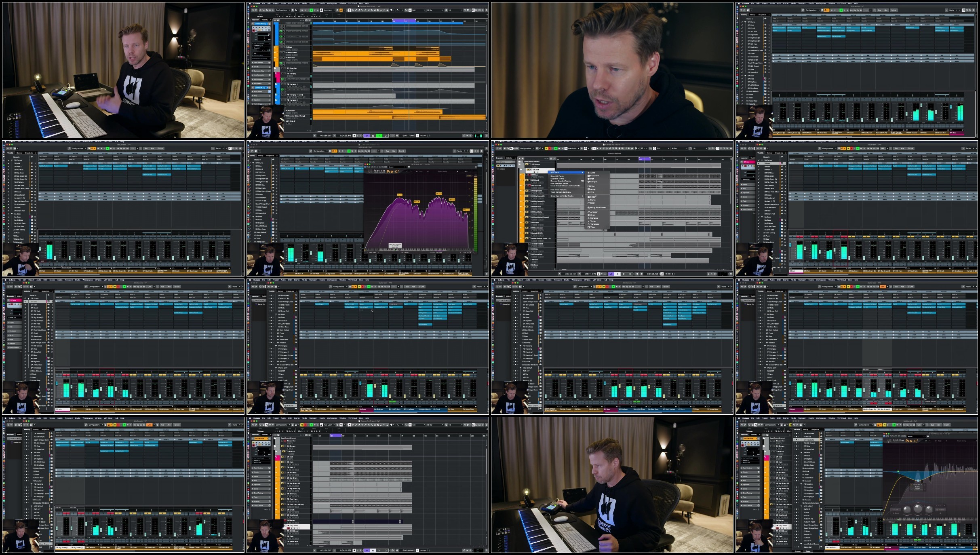The width and height of the screenshot is (980, 555).
Task: Open Grid snap-type dropdown in Add Track frame
Action: [x=663, y=148]
